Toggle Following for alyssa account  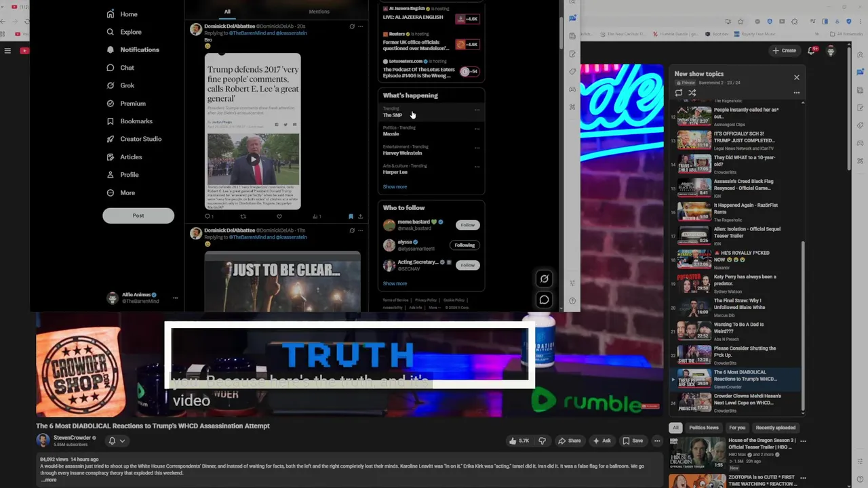465,245
